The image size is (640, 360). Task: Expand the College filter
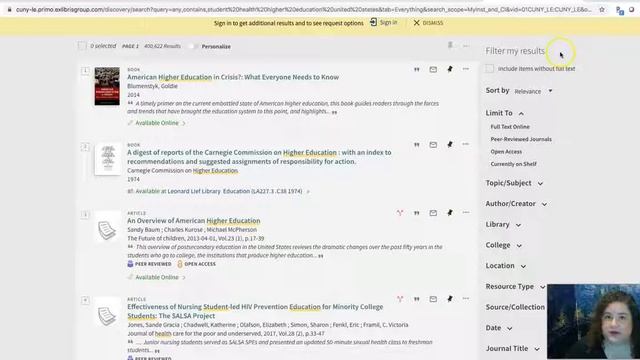(x=504, y=245)
